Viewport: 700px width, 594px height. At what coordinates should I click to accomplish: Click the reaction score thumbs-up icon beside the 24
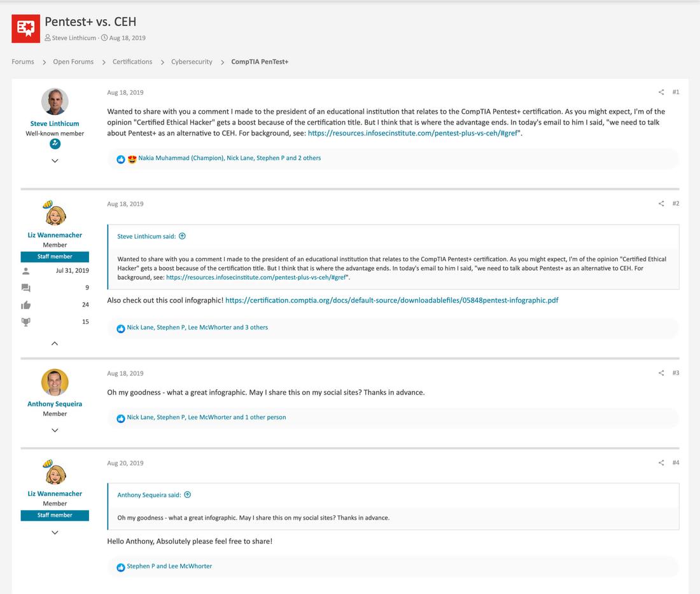pos(25,304)
